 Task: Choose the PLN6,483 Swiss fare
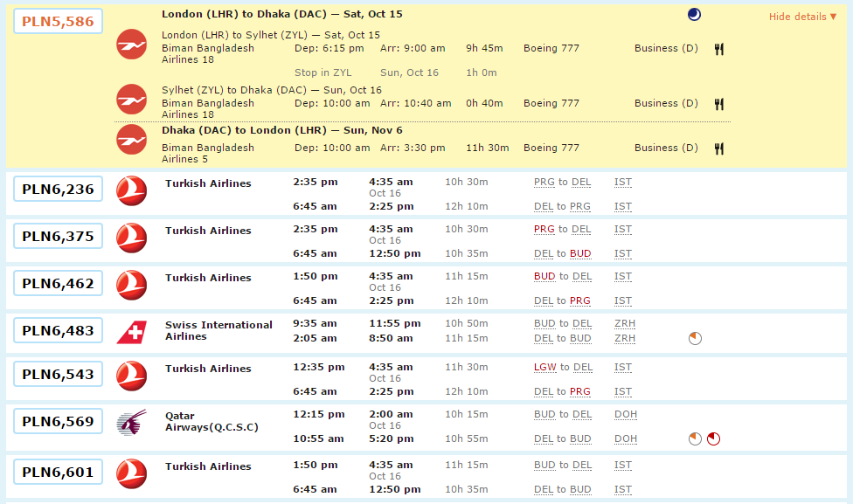59,330
